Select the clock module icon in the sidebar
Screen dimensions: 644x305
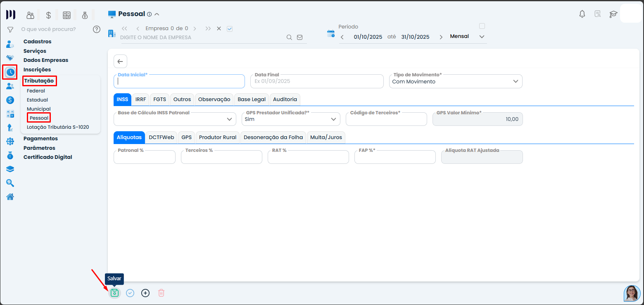10,72
